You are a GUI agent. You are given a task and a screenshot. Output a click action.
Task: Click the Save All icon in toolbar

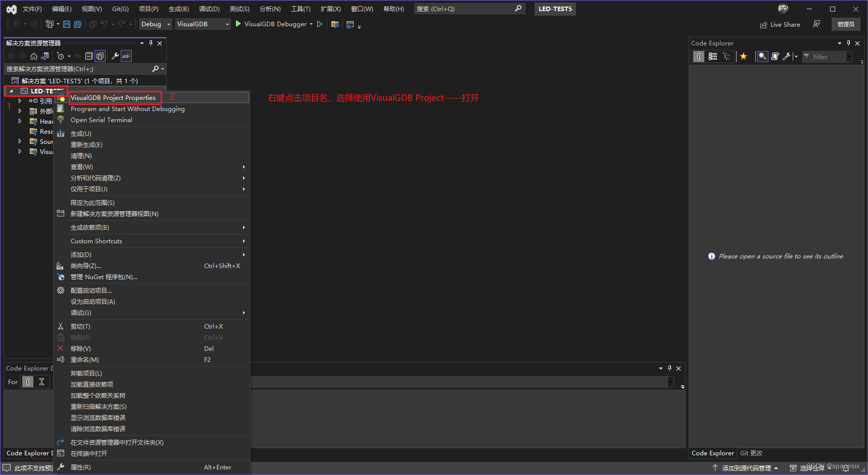point(77,24)
